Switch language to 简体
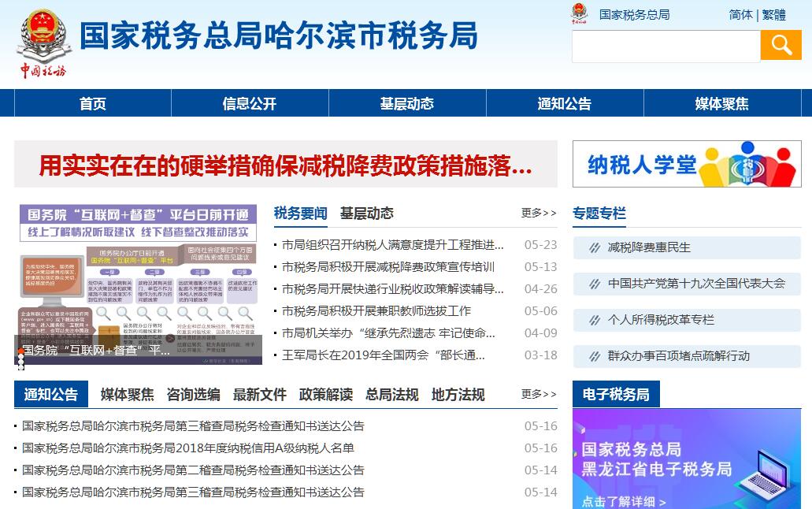 click(x=740, y=14)
